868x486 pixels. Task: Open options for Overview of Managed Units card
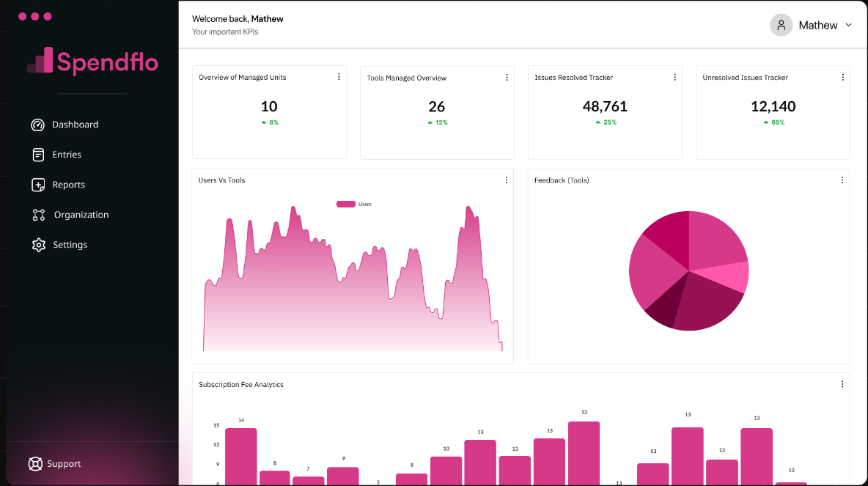(338, 76)
